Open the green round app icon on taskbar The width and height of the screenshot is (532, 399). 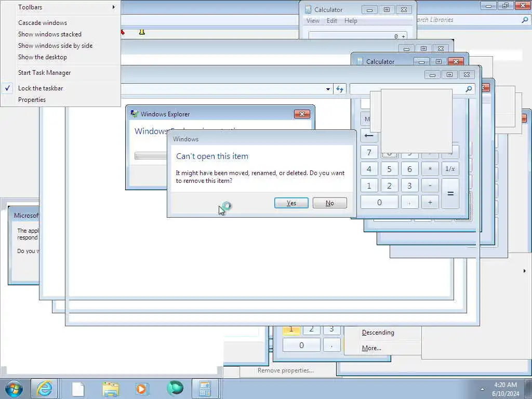(175, 389)
